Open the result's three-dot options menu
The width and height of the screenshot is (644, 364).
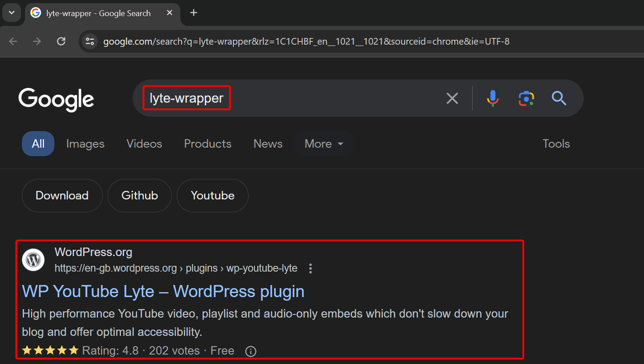pyautogui.click(x=310, y=268)
